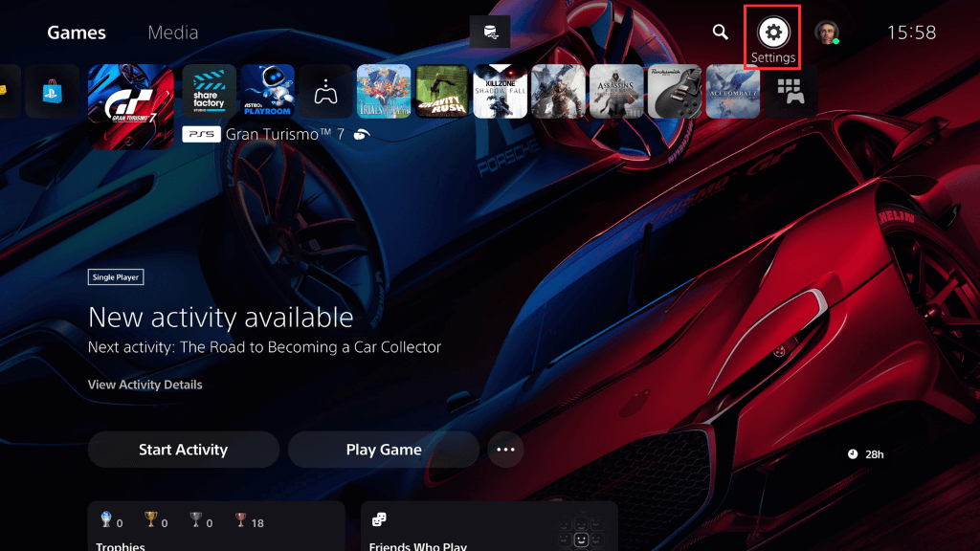This screenshot has height=551, width=980.
Task: Click the 28h play time indicator
Action: click(x=865, y=454)
